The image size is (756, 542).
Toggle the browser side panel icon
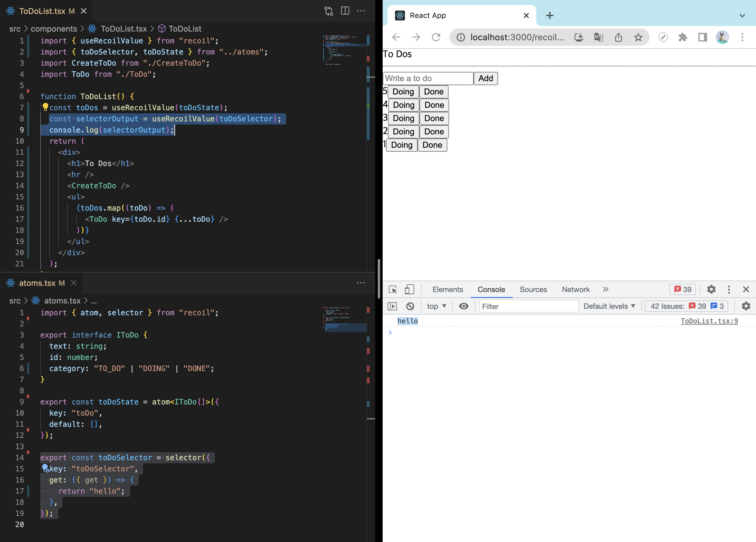[x=703, y=37]
